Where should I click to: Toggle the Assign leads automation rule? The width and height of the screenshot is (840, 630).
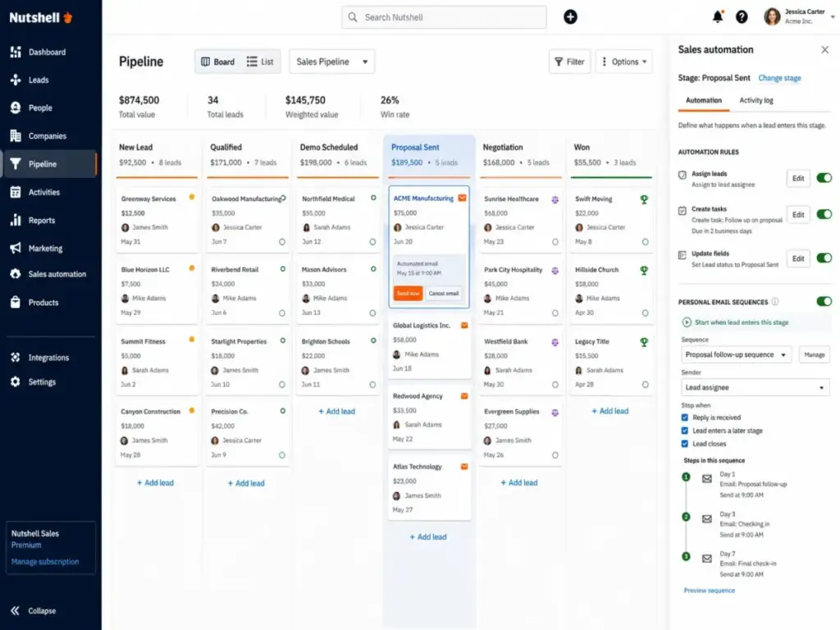[824, 178]
